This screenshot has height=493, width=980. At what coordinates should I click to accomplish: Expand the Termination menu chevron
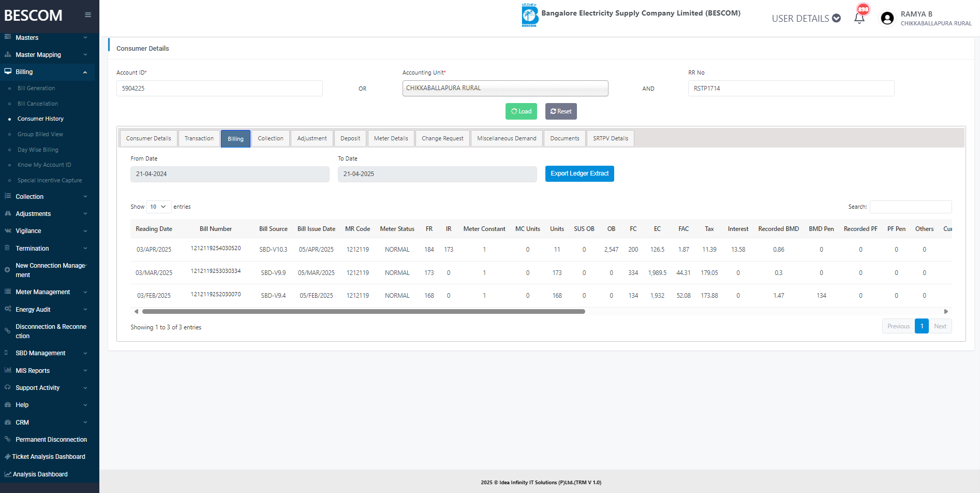click(85, 248)
